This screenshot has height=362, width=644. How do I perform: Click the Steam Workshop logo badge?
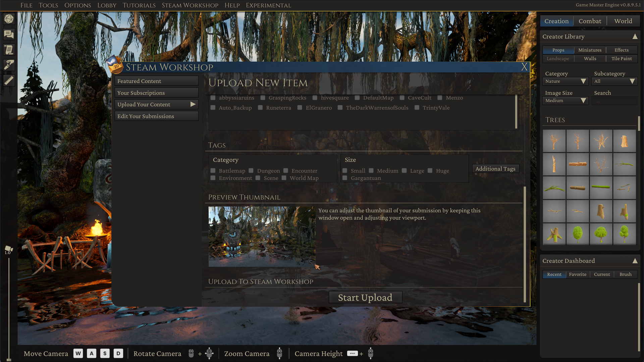pyautogui.click(x=115, y=64)
